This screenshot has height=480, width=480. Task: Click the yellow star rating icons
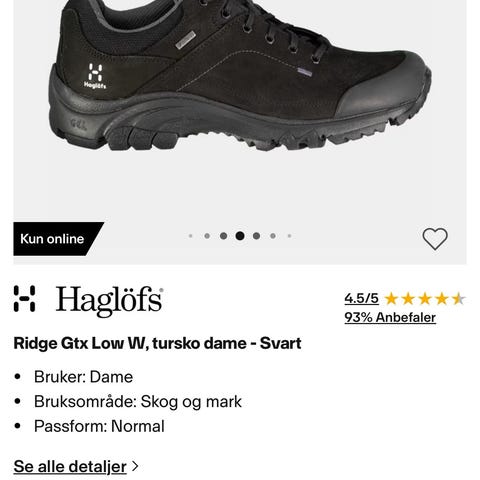[425, 299]
